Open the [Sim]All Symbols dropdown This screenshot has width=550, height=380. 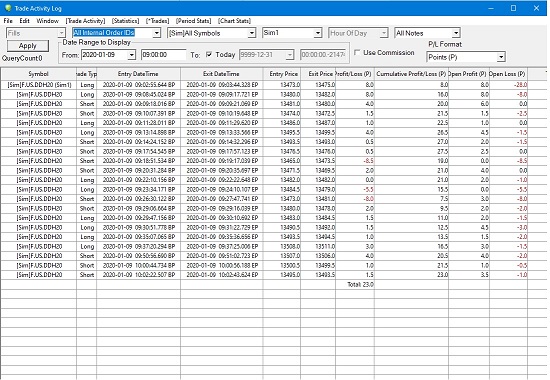(x=251, y=33)
